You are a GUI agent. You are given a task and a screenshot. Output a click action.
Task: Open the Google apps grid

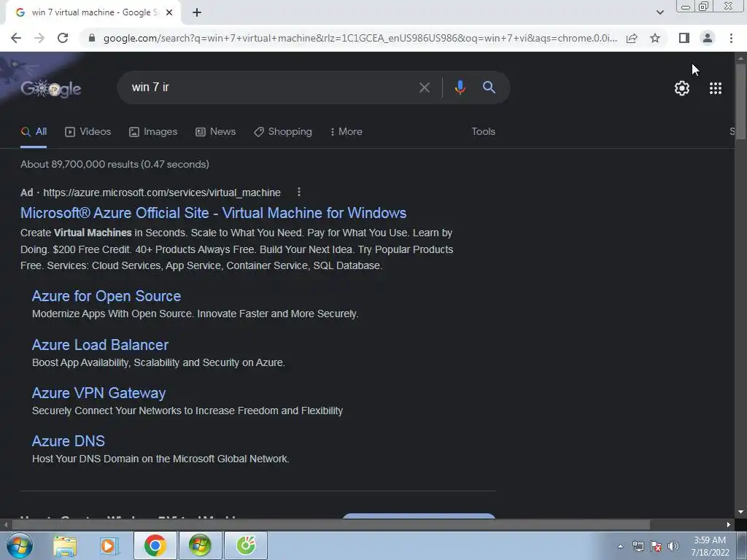(x=716, y=88)
